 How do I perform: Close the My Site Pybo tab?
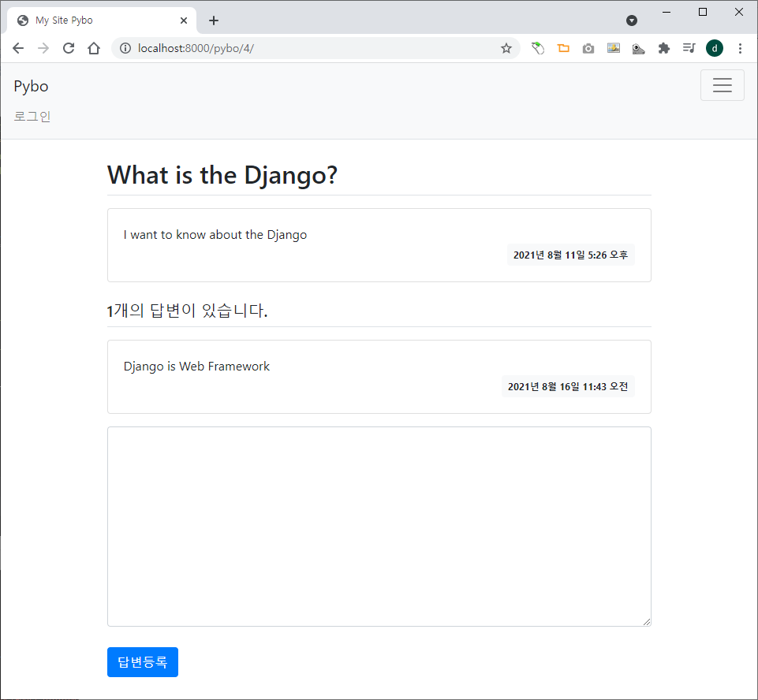184,20
